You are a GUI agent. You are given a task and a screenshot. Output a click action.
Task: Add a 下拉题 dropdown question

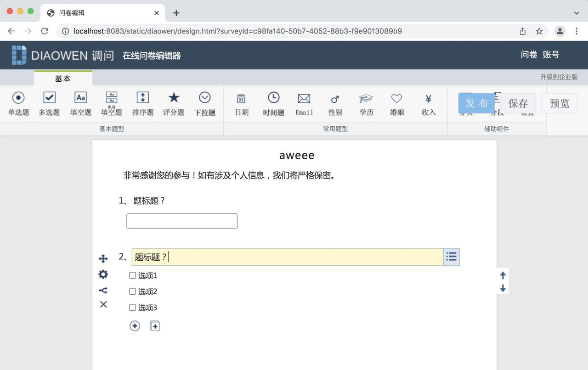[204, 103]
